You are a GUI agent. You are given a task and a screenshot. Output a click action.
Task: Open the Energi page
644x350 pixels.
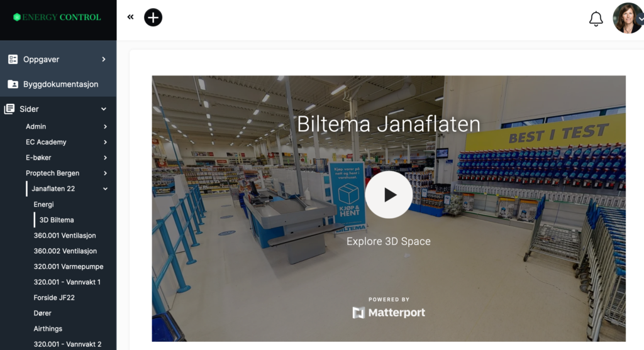43,204
